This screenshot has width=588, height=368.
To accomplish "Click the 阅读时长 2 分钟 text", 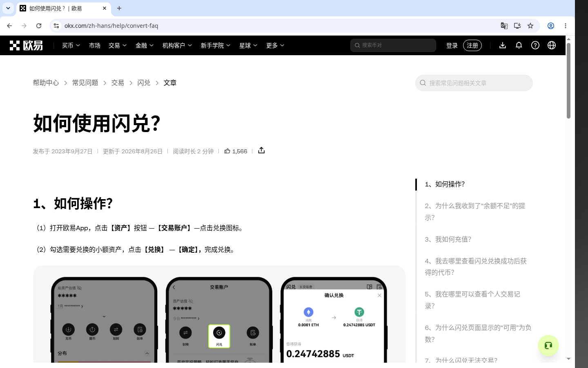I will 193,151.
